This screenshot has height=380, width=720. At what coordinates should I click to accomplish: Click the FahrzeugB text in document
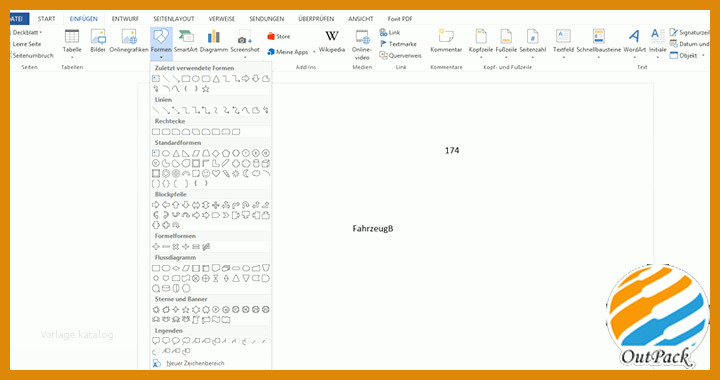[373, 229]
